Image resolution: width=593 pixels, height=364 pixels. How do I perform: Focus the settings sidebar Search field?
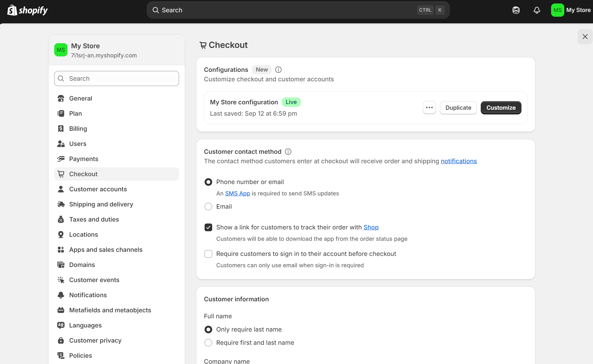click(x=117, y=78)
